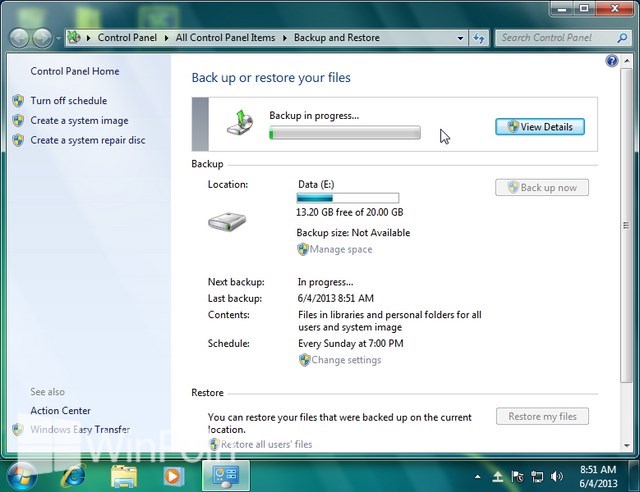
Task: Expand arrow before Control Panel breadcrumb
Action: pos(89,38)
